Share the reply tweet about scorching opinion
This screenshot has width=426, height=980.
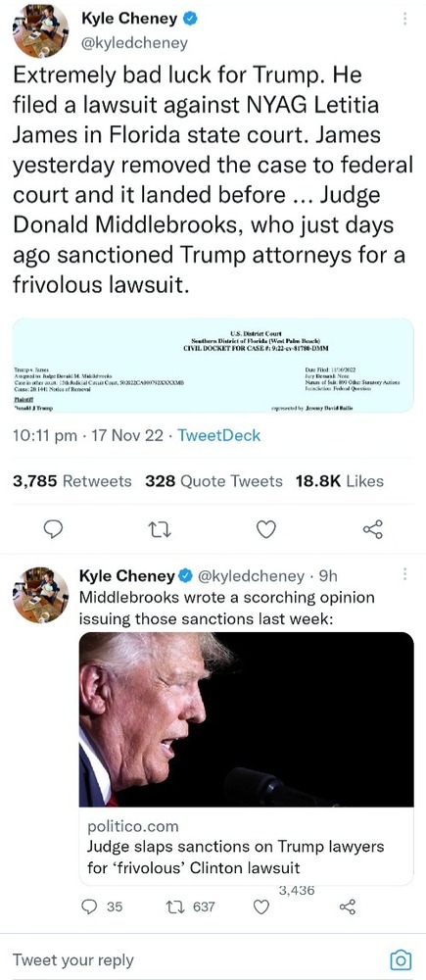point(347,906)
